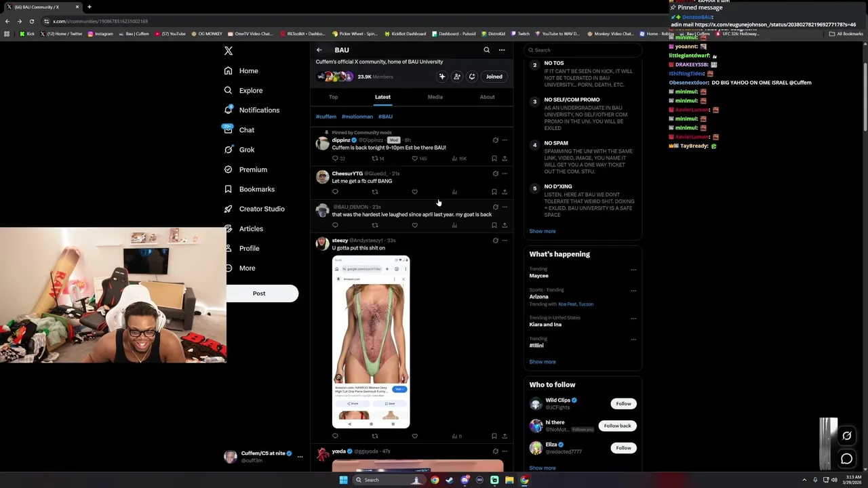Open the #motionman hashtag
This screenshot has height=488, width=868.
pos(357,117)
